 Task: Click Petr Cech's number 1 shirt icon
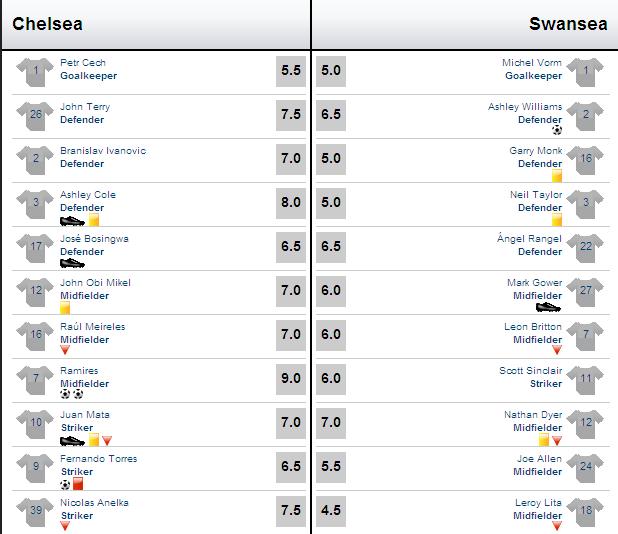pos(35,72)
